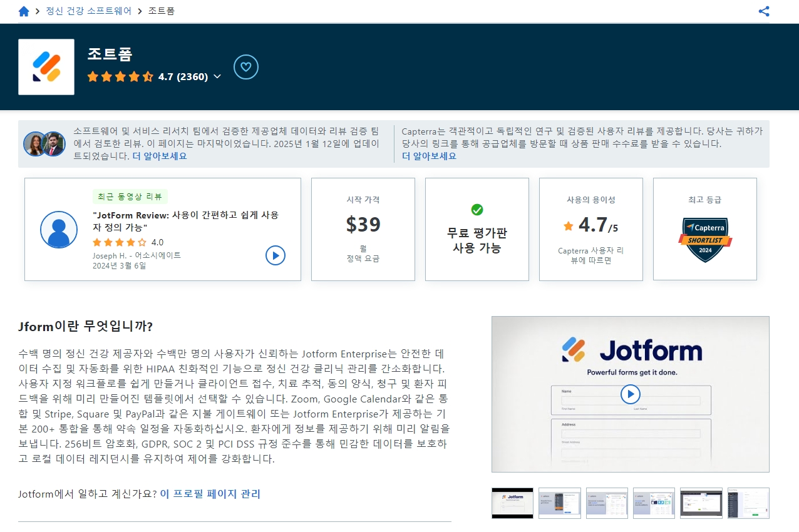Viewport: 799px width, 532px height.
Task: Expand the 4.7 (2360) rating dropdown chevron
Action: 217,76
